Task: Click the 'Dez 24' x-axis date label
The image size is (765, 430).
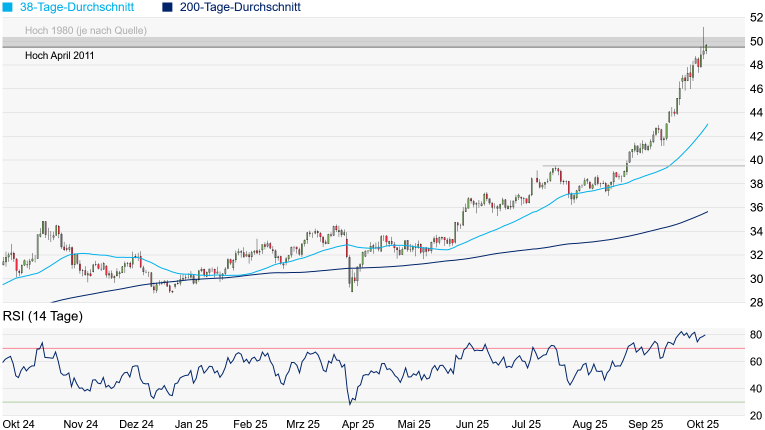Action: [x=134, y=424]
